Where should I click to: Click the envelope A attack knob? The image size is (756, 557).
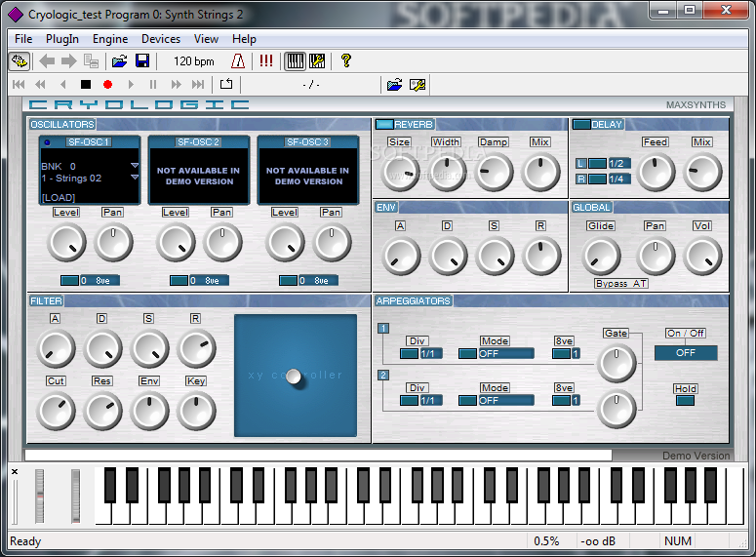click(400, 256)
